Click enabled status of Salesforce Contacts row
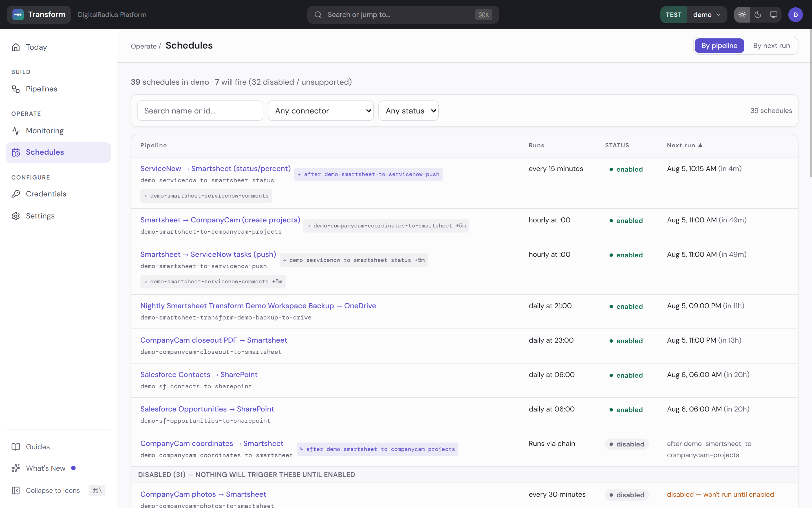The width and height of the screenshot is (812, 508). tap(626, 375)
